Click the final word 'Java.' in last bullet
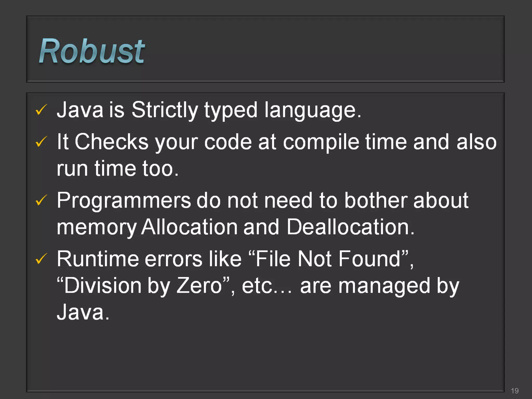 pos(83,312)
